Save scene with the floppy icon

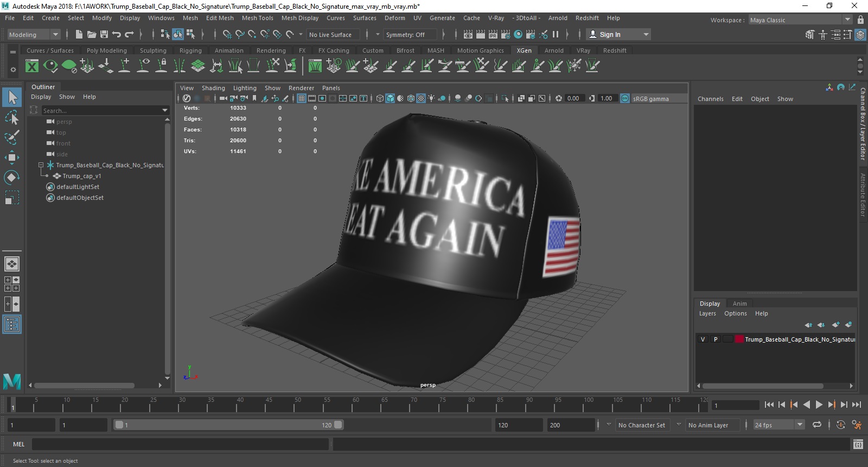tap(104, 34)
